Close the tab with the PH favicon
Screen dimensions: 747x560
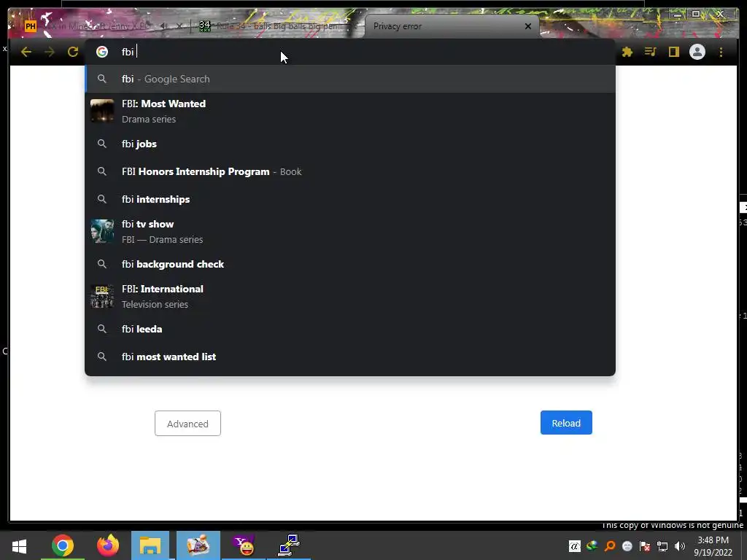(179, 26)
